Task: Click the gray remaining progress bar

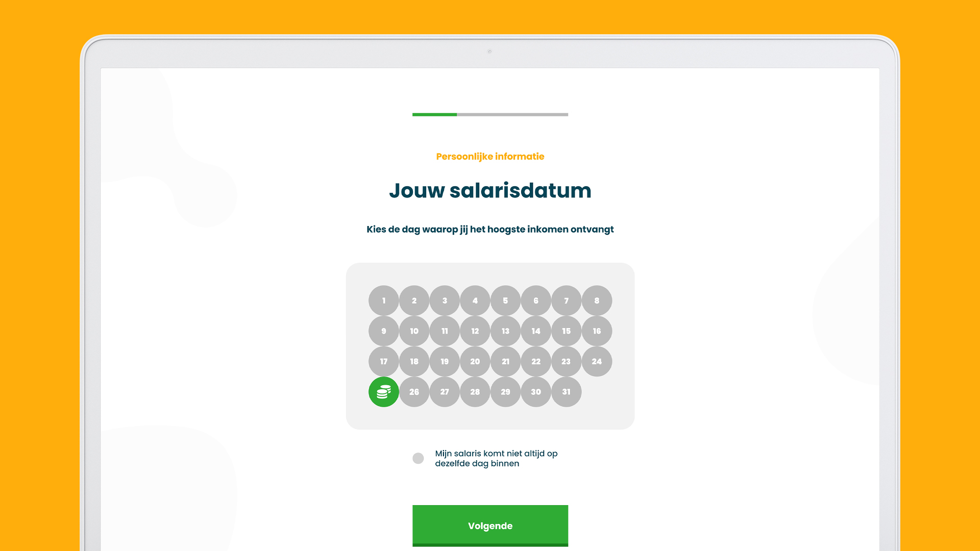Action: [x=512, y=114]
